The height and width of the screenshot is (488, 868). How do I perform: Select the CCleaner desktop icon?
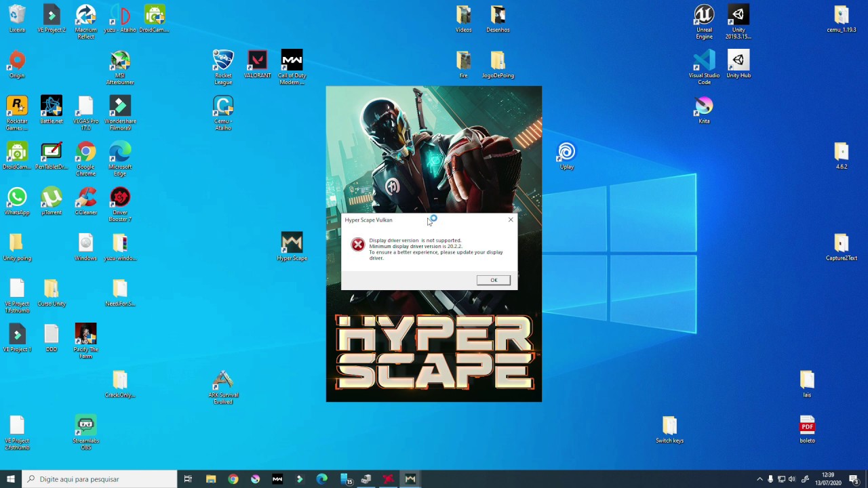click(85, 201)
